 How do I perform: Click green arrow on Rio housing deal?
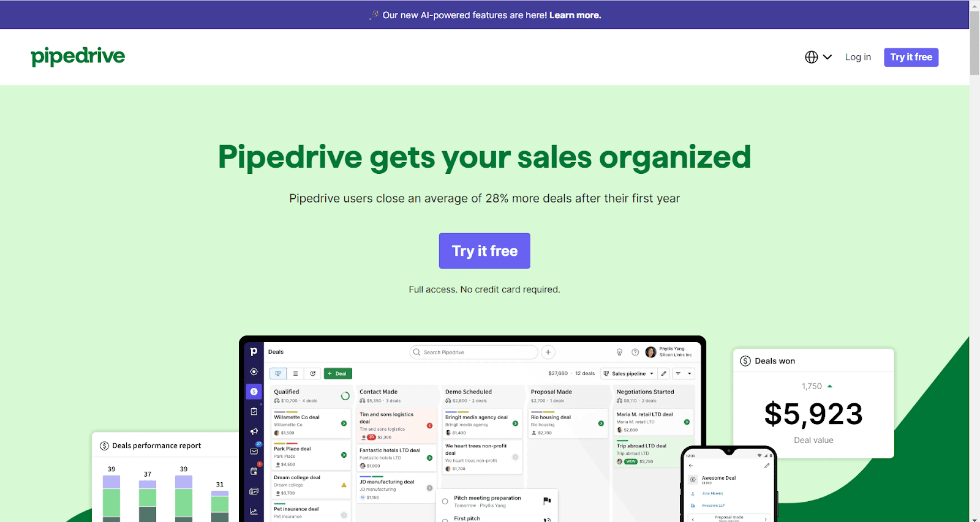pyautogui.click(x=601, y=423)
